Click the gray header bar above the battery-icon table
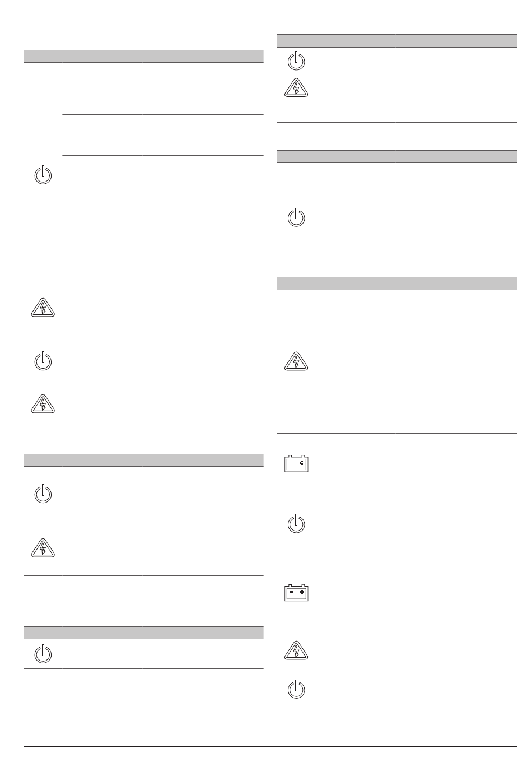Screen dimensions: 532x767 coord(397,283)
